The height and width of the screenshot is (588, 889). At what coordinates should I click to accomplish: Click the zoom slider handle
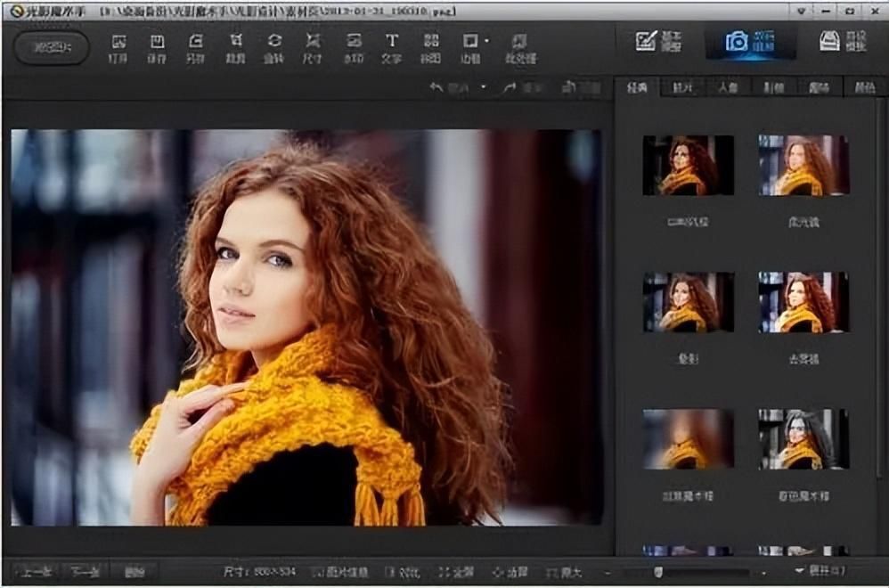(x=658, y=571)
